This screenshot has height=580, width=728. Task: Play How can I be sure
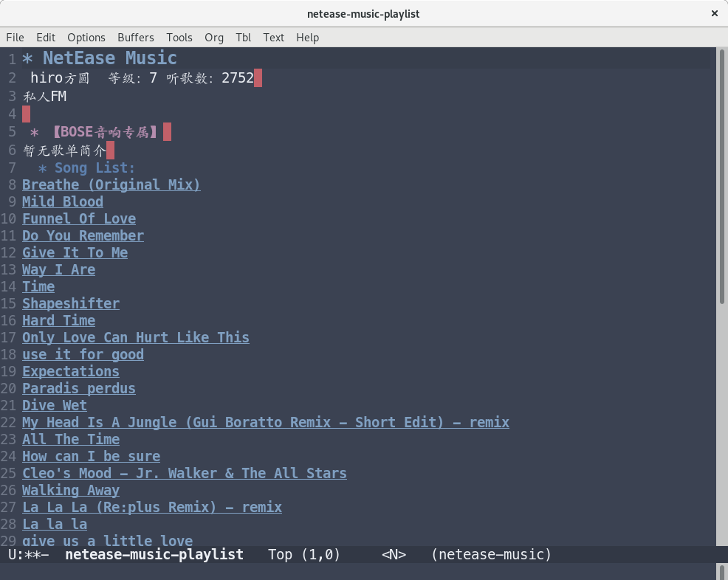[91, 457]
